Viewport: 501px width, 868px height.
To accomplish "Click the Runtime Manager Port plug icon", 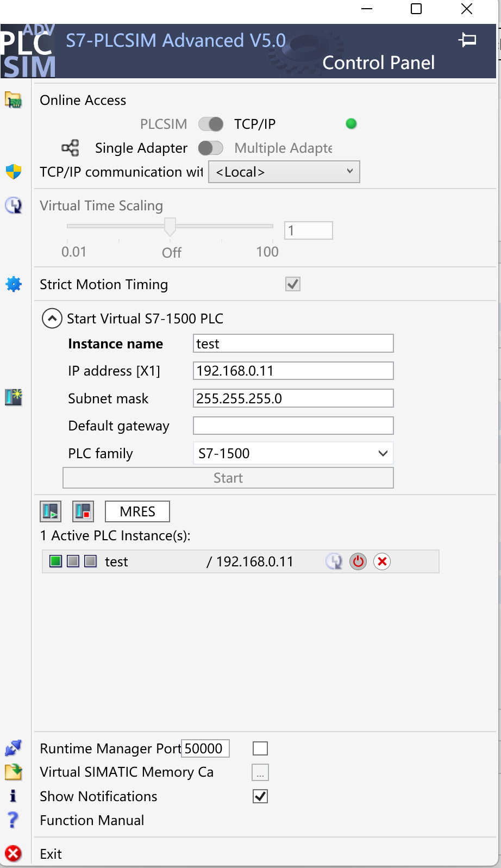I will pos(13,748).
